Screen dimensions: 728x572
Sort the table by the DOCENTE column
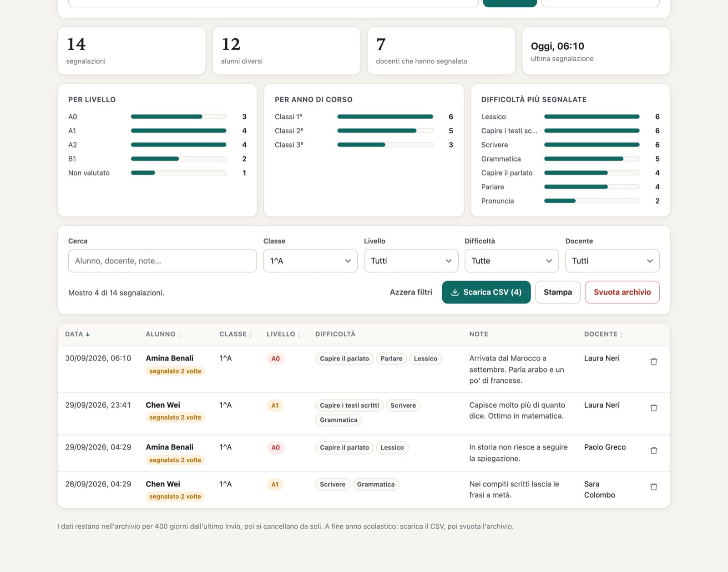coord(603,334)
